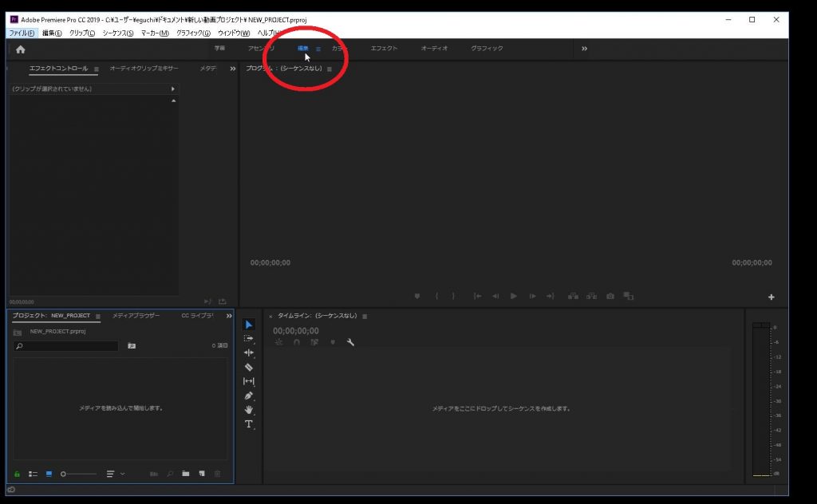The image size is (817, 504).
Task: Toggle project writable lock icon
Action: (x=17, y=474)
